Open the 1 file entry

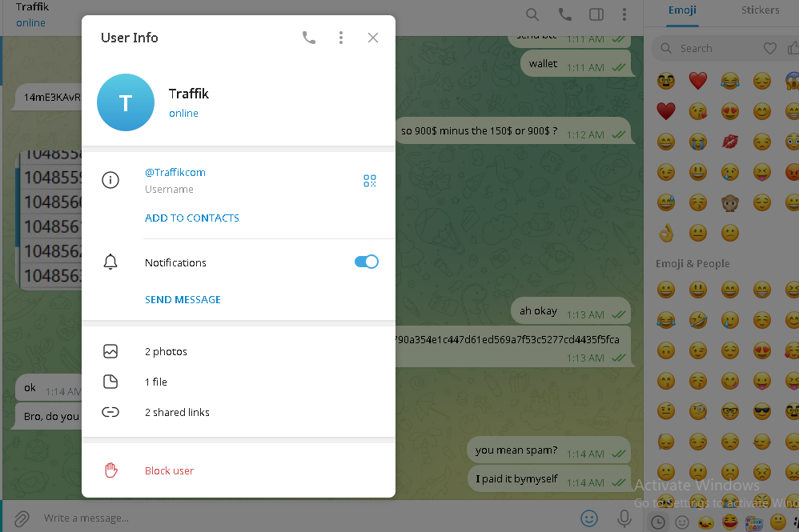tap(239, 382)
